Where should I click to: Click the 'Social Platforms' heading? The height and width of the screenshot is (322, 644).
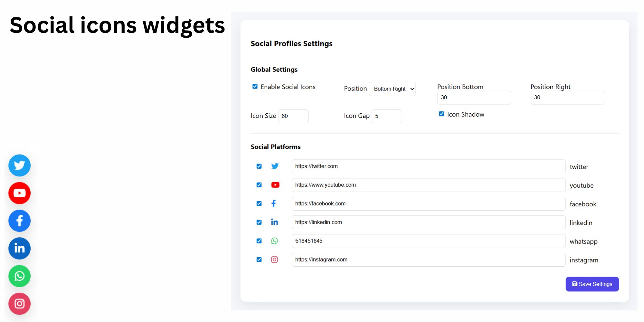coord(276,147)
